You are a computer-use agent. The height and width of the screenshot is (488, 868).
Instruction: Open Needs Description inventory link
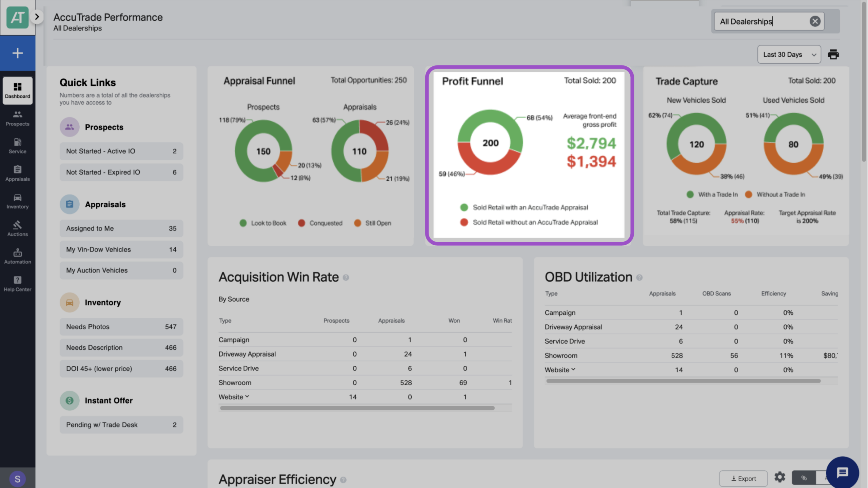[121, 348]
